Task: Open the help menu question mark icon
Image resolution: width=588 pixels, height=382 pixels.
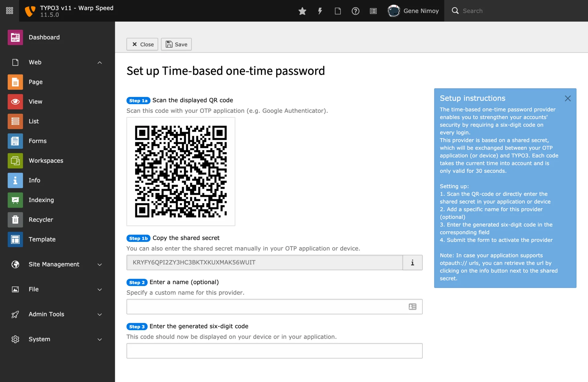Action: 355,11
